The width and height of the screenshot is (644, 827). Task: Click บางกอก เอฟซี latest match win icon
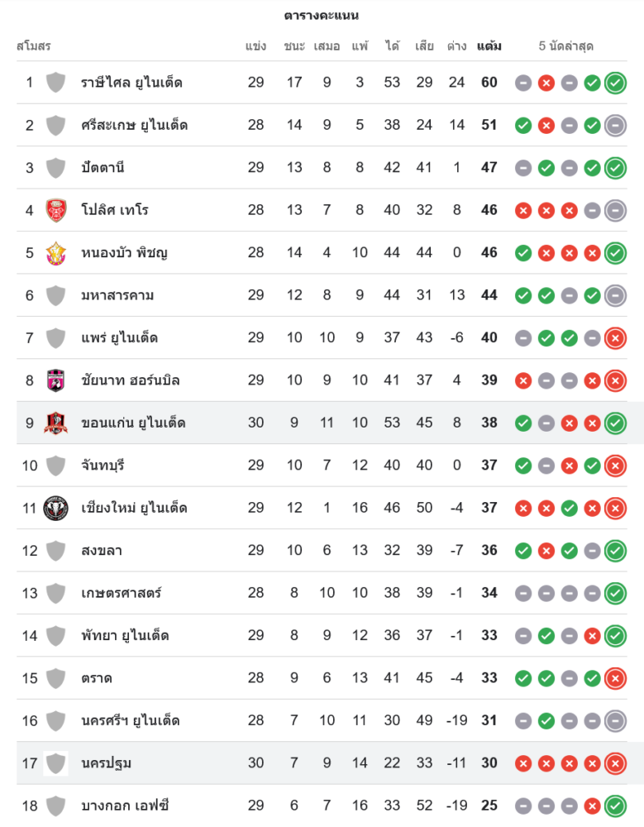615,805
